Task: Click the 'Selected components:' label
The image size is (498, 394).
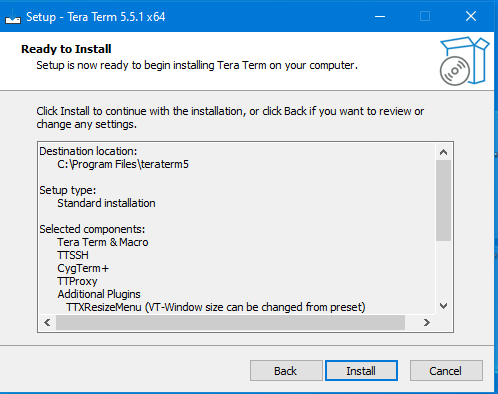Action: [x=92, y=229]
